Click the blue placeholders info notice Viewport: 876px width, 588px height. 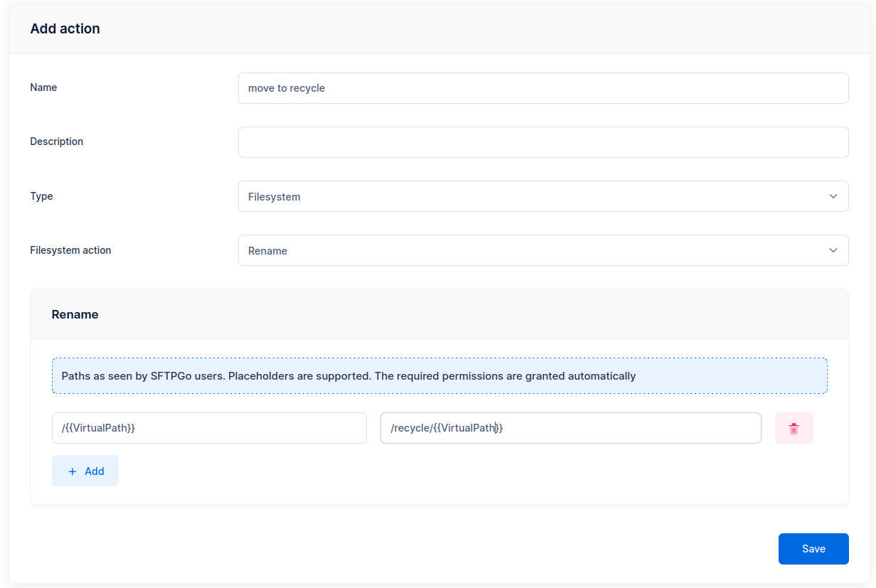[x=439, y=376]
